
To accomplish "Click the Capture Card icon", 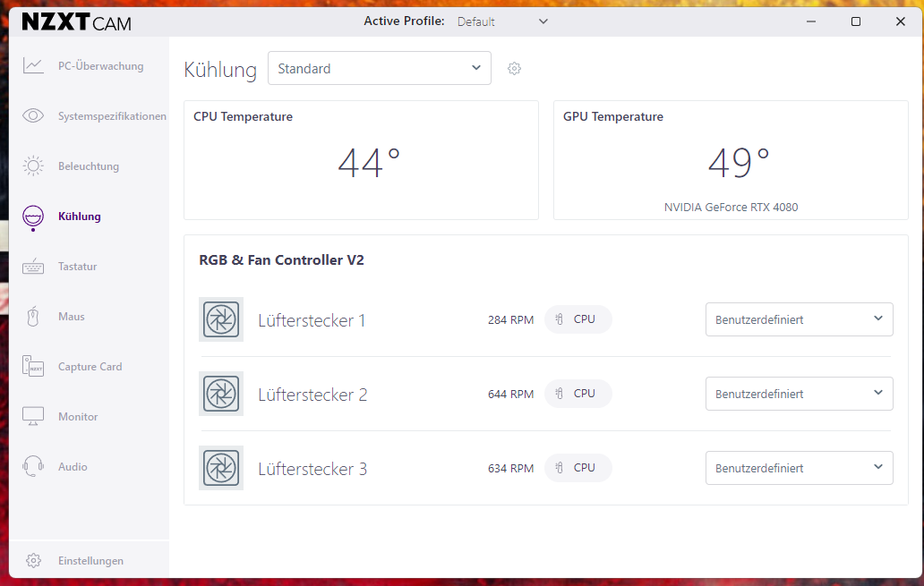I will [33, 366].
